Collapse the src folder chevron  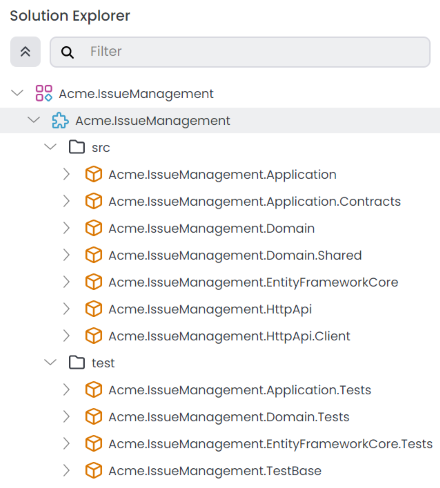point(50,146)
